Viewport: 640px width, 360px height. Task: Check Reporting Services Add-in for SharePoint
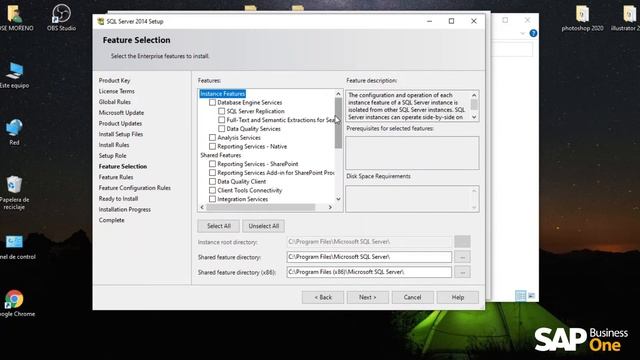(212, 173)
